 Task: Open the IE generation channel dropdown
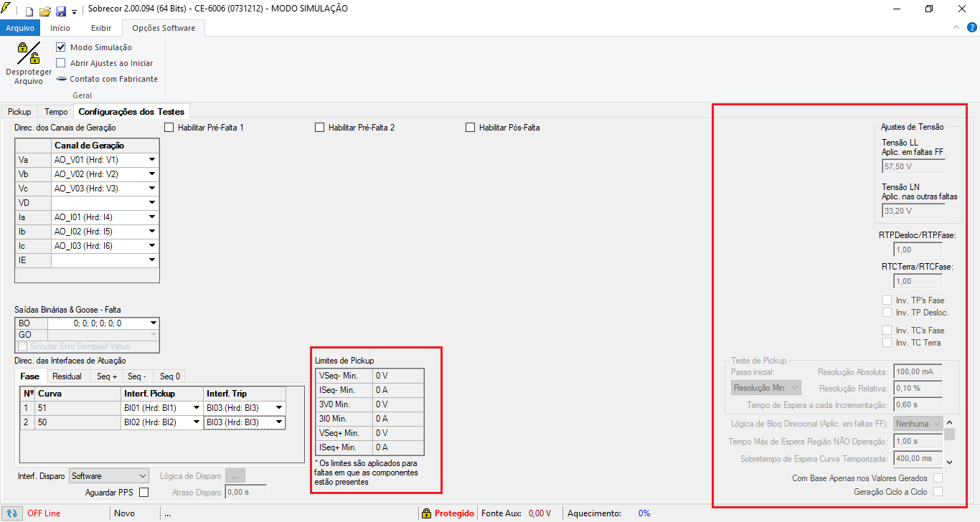click(152, 260)
